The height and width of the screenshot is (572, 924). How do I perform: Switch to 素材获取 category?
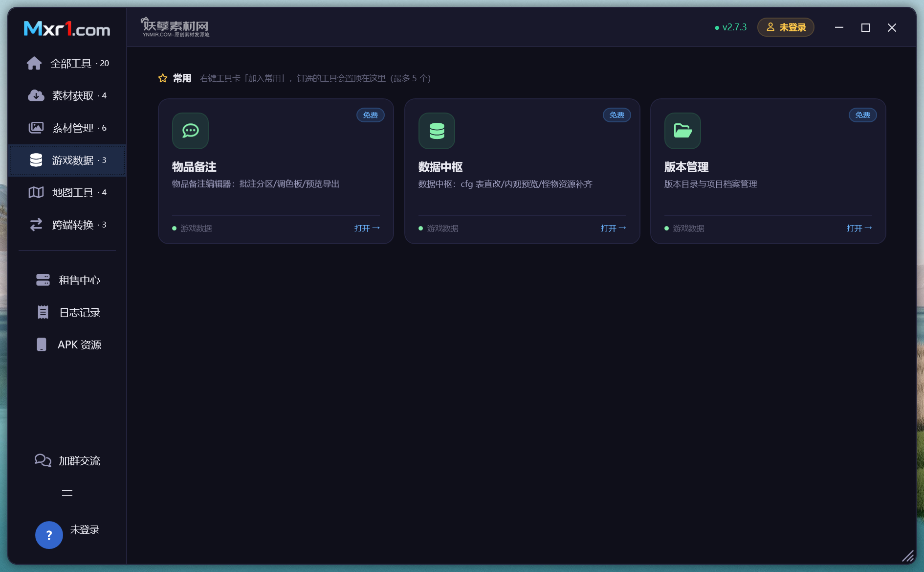click(x=67, y=95)
